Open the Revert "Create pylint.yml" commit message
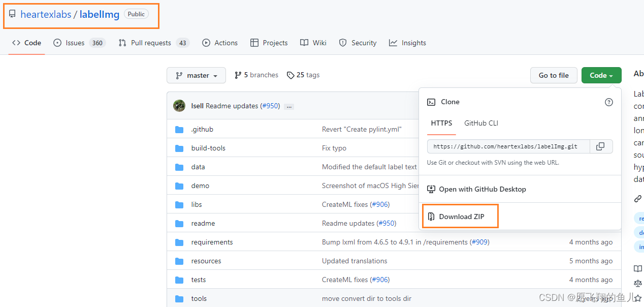The image size is (644, 307). coord(362,129)
